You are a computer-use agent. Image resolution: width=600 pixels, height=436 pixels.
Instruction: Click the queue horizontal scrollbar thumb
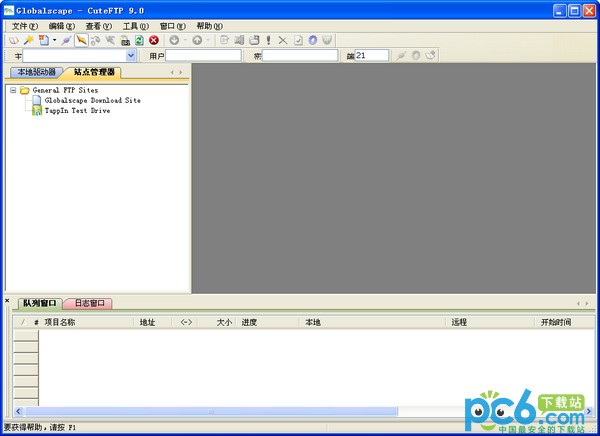point(211,412)
